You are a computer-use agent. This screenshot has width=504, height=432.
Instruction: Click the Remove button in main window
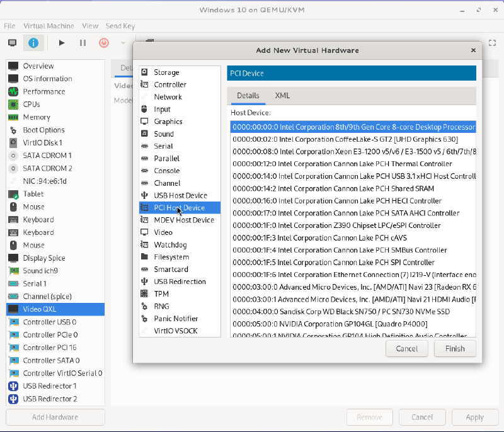370,417
